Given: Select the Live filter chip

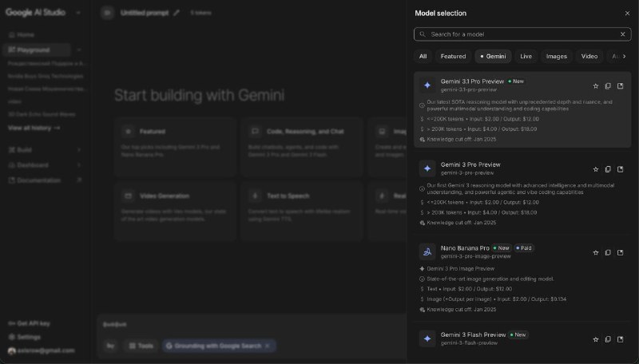Looking at the screenshot, I should tap(526, 56).
